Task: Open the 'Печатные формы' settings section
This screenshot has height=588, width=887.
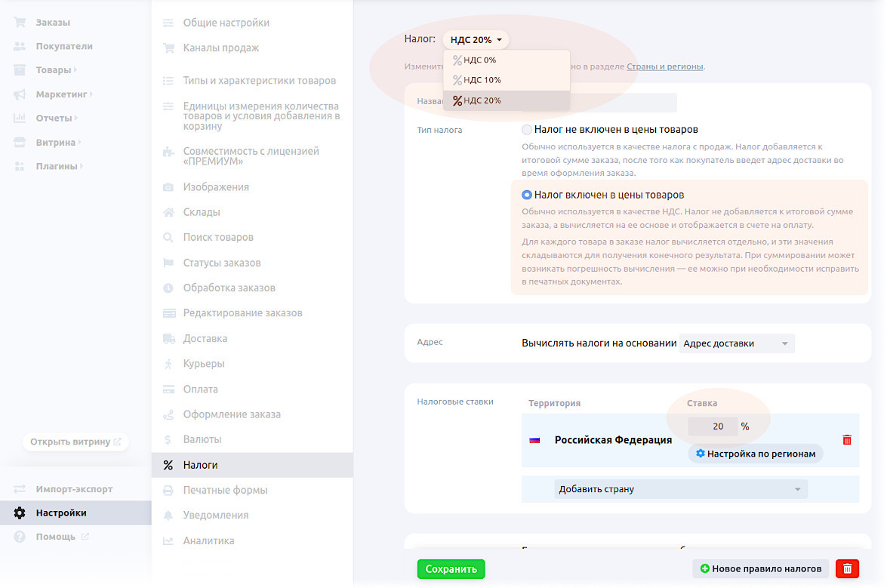Action: coord(225,490)
